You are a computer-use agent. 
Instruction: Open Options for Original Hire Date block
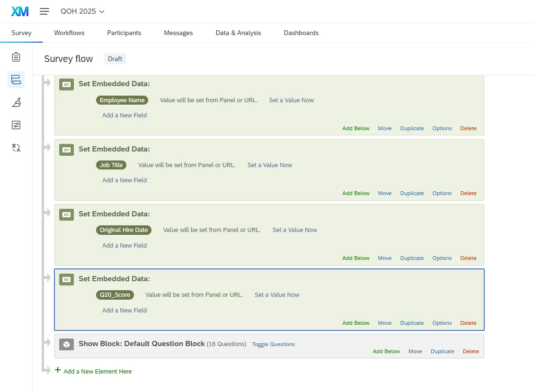click(x=442, y=258)
